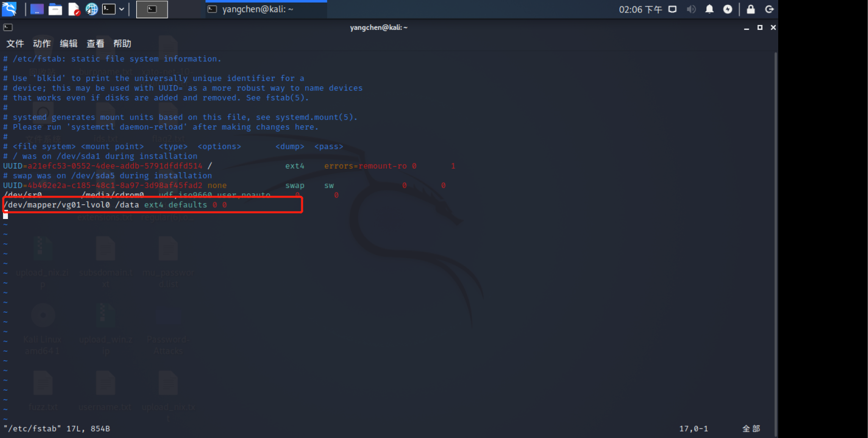Open the Kali dragon applications menu

[9, 9]
